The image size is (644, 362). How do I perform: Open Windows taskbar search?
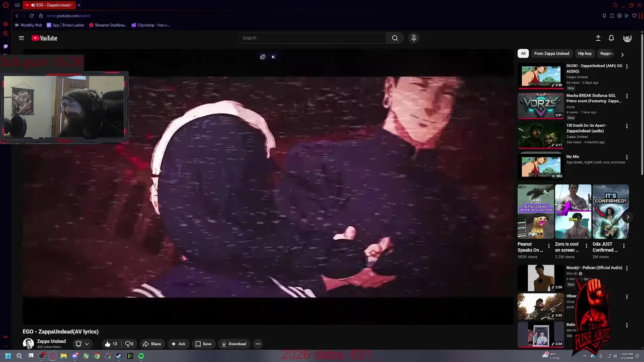coord(19,356)
